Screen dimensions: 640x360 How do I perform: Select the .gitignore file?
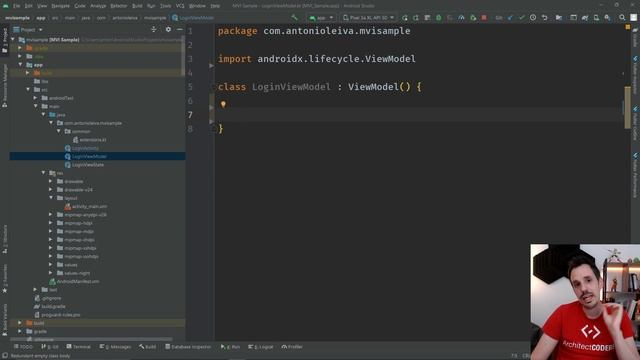click(48, 298)
